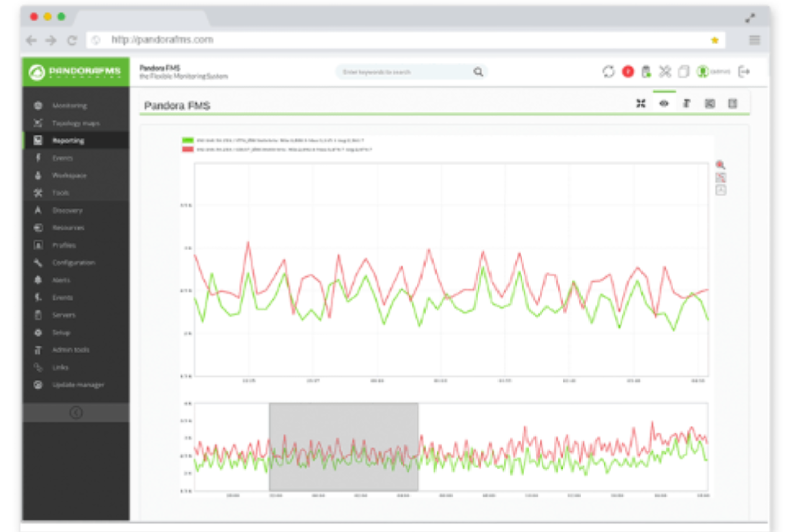Screen dimensions: 797x532
Task: Click the Configuration wrench icon
Action: 38,263
